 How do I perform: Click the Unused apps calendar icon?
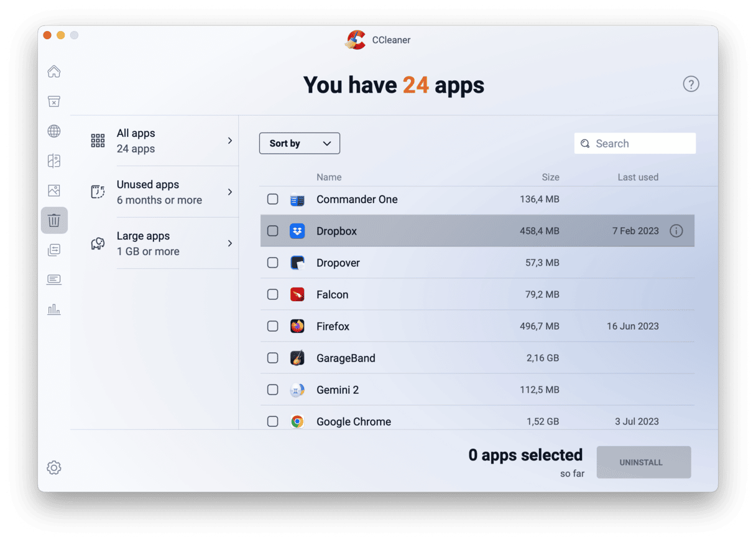tap(98, 192)
